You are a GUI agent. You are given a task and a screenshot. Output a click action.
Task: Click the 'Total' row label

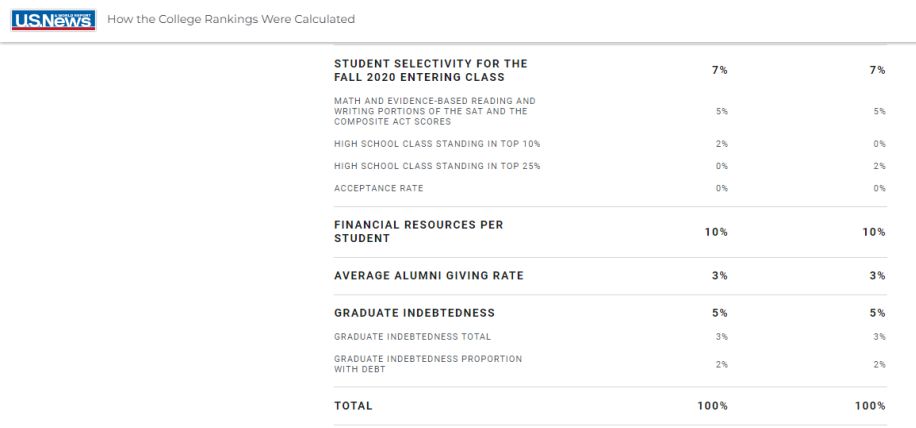pos(353,406)
